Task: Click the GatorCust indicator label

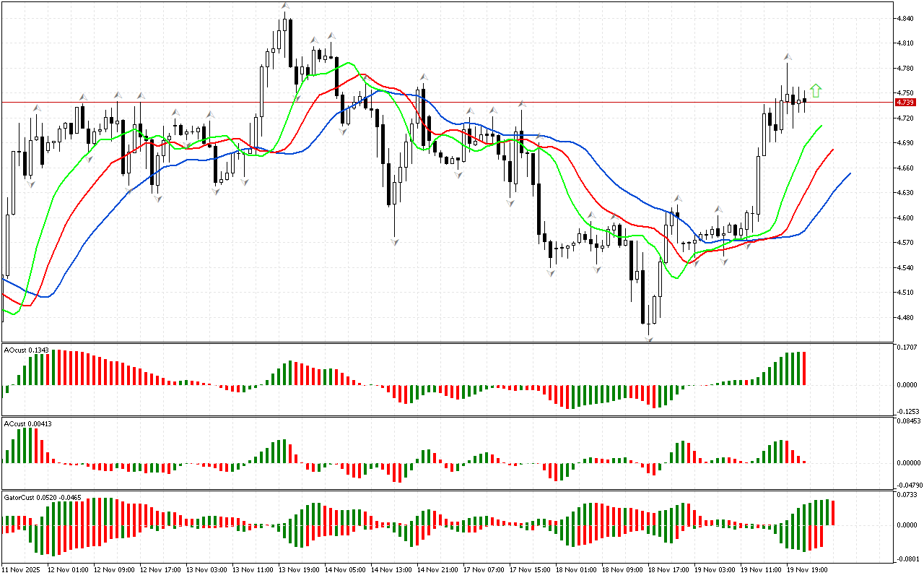Action: pos(42,497)
